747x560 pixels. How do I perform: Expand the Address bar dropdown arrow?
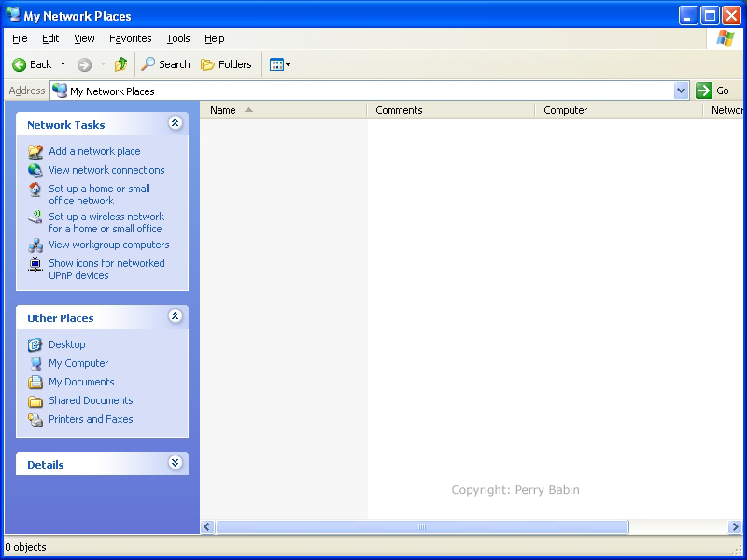coord(682,91)
